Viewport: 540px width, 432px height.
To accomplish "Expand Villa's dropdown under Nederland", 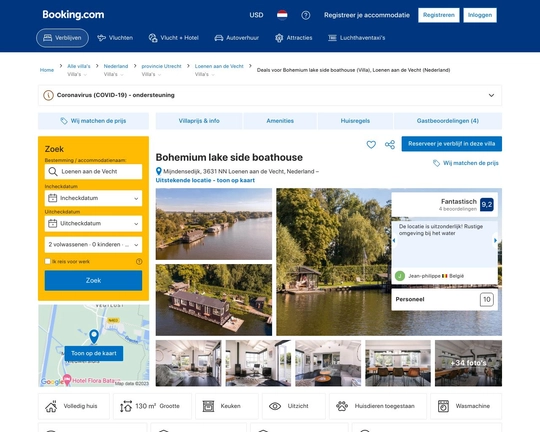I will (x=113, y=74).
